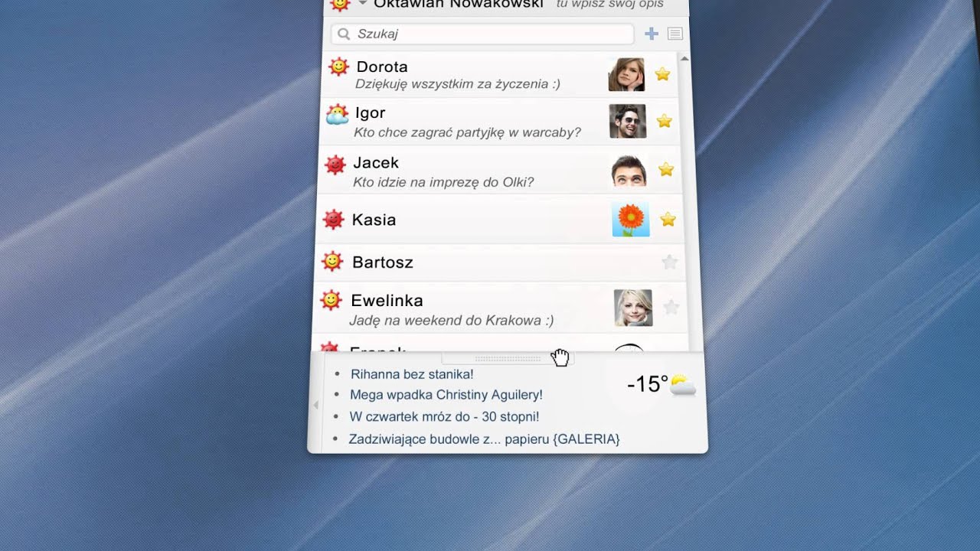The image size is (980, 551).
Task: Mark Ewelinka as favorite with star
Action: point(671,308)
